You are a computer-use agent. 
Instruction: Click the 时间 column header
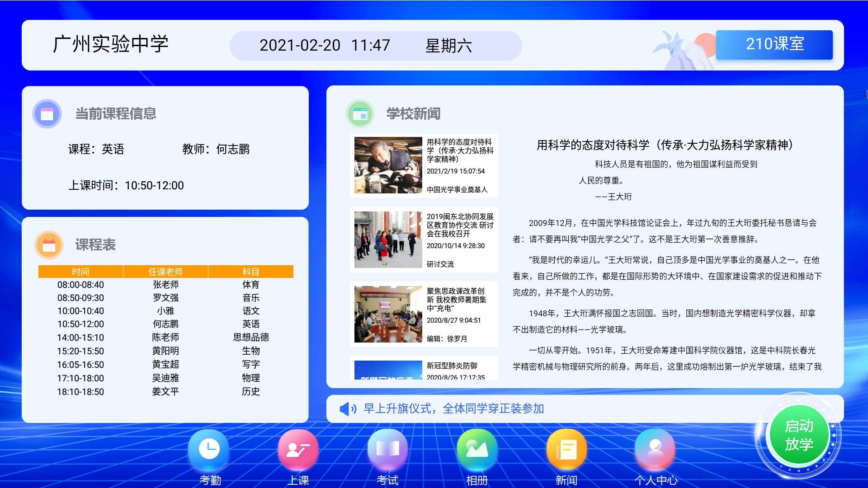pos(80,272)
